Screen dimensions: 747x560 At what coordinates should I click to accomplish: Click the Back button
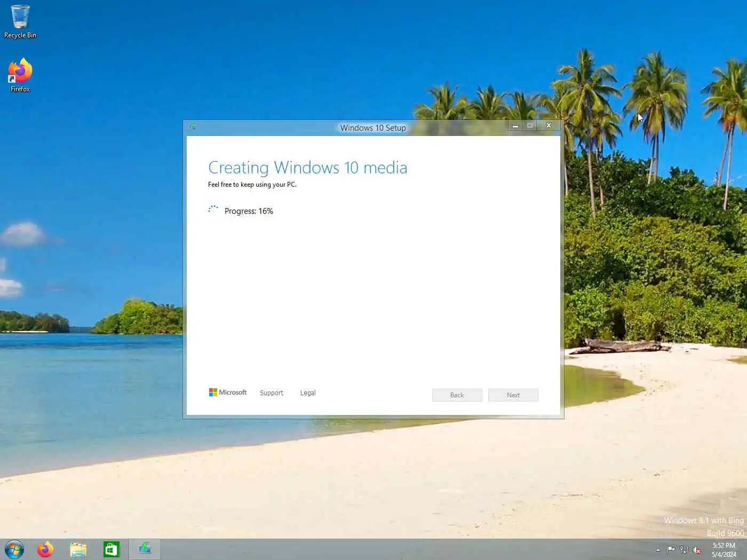(457, 395)
